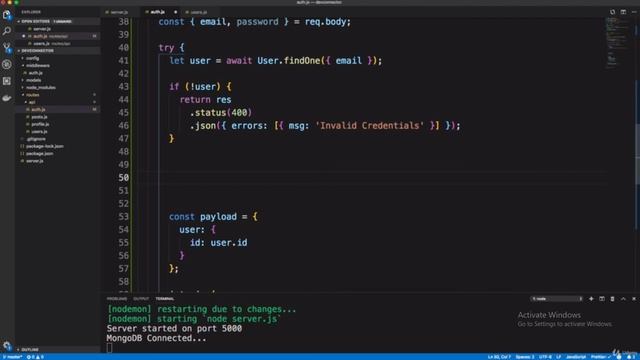Split the editor with the split icon
640x360 pixels.
click(623, 12)
